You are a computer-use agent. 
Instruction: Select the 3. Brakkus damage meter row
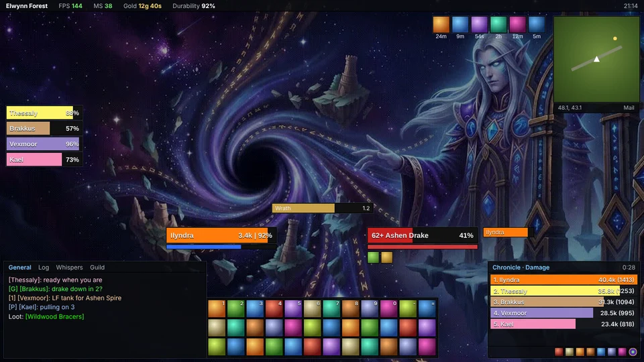coord(564,302)
